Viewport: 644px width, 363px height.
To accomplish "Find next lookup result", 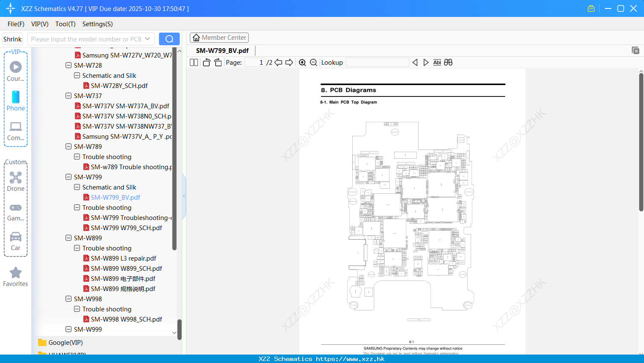I will pyautogui.click(x=426, y=62).
